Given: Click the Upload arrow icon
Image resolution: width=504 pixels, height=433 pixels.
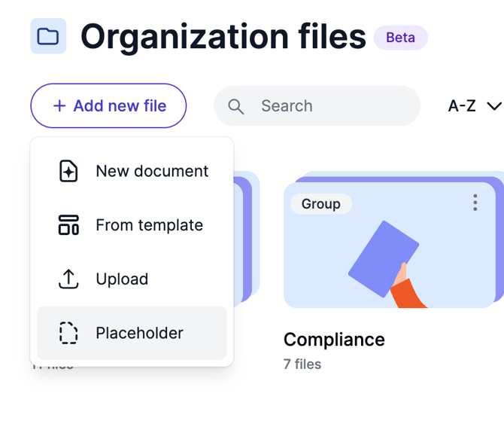Looking at the screenshot, I should pos(68,279).
